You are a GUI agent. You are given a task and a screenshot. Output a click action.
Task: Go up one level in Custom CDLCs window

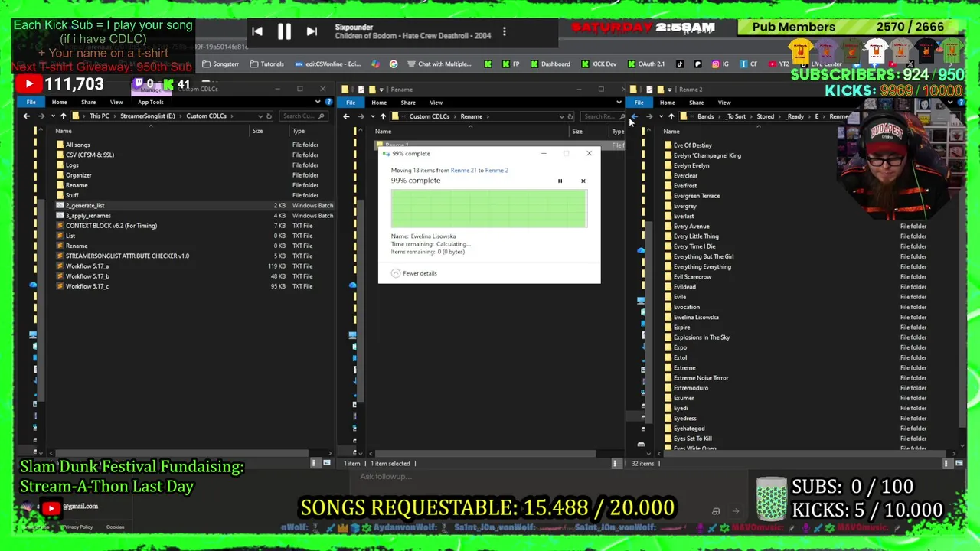[x=64, y=116]
